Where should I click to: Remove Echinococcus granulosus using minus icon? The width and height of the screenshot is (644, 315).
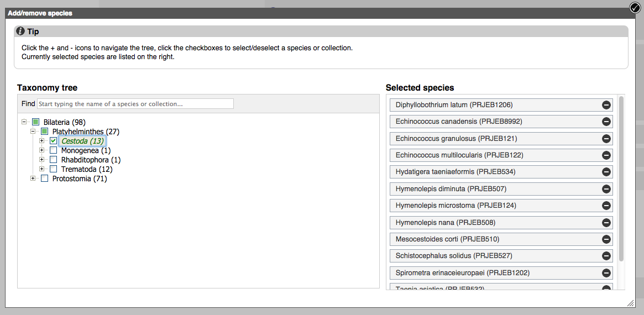point(606,139)
